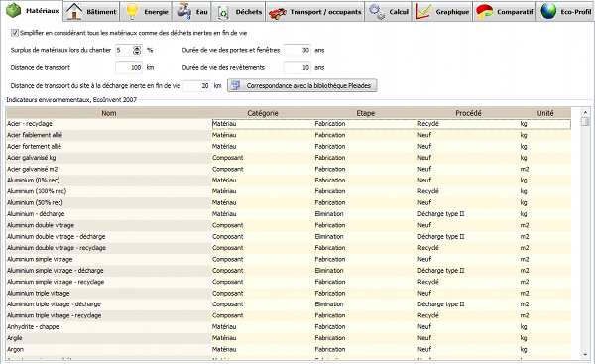Sort by the Unité column header
595x364 pixels.
(x=544, y=113)
